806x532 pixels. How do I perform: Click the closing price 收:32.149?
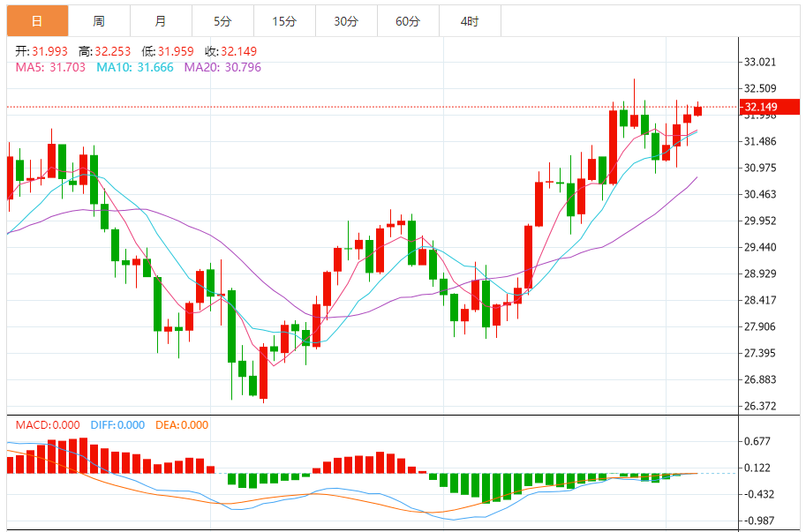(230, 51)
